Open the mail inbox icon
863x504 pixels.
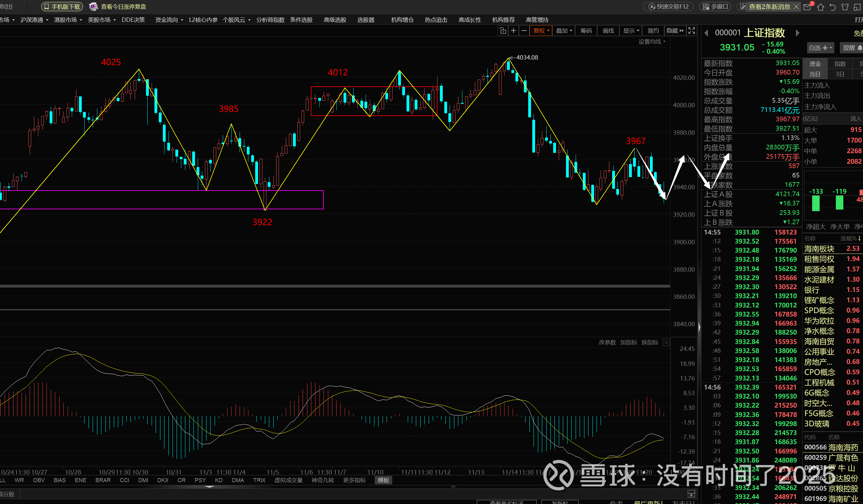tap(807, 7)
